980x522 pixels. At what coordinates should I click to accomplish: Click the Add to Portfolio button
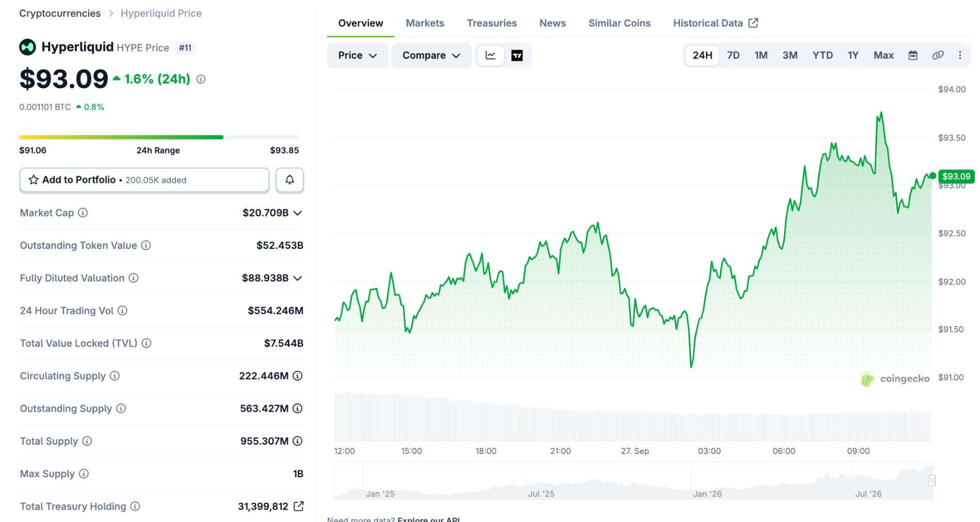[x=144, y=180]
